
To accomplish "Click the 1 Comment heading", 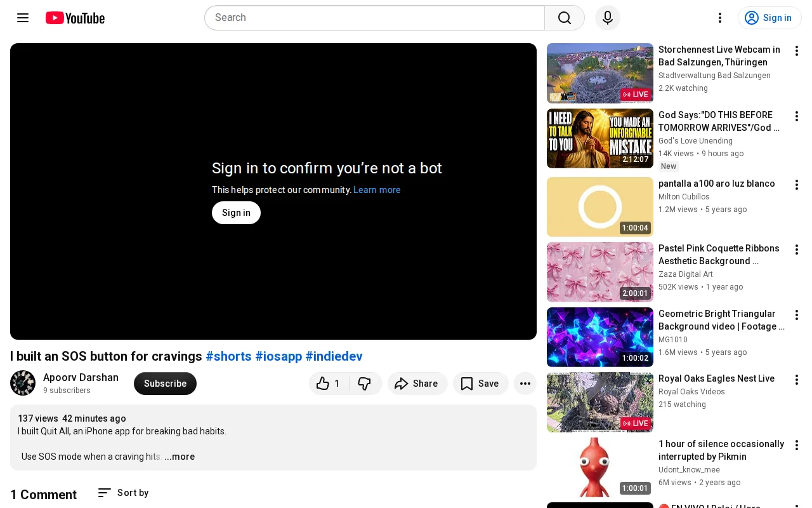I will coord(43,495).
